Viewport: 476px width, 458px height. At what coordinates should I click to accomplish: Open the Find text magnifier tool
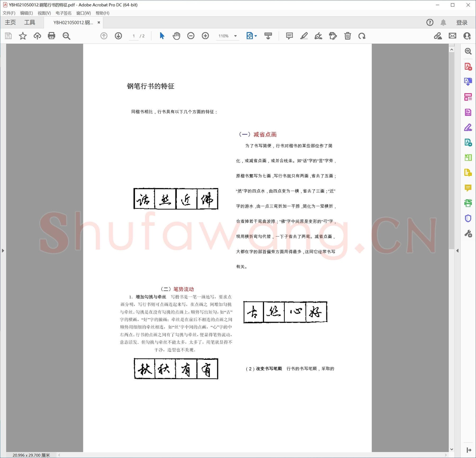[66, 36]
